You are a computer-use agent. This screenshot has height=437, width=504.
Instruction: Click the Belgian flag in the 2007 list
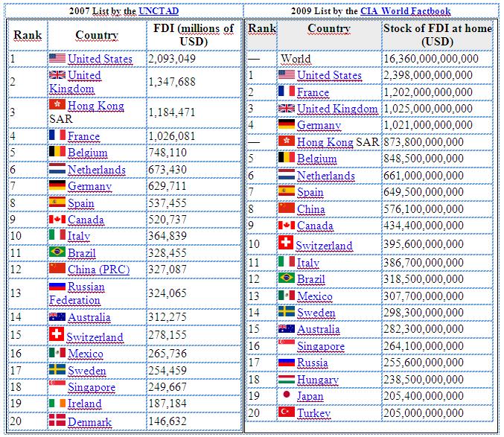pyautogui.click(x=57, y=151)
